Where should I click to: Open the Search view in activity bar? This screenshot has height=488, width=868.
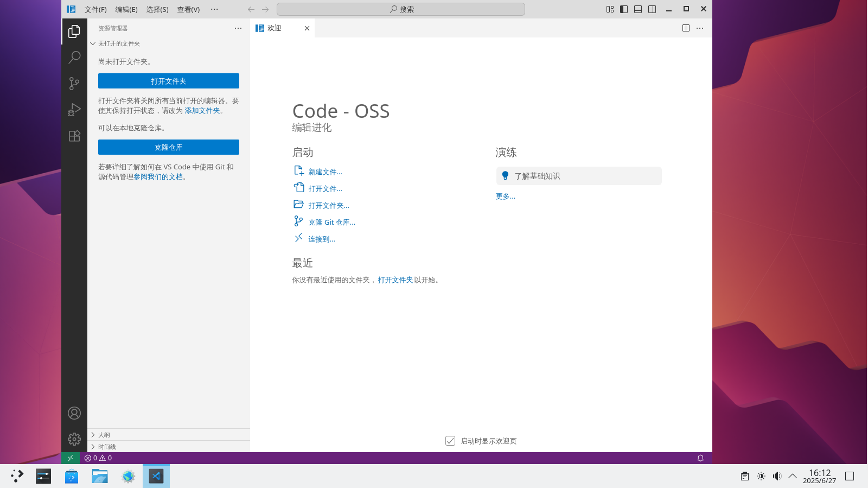click(x=74, y=58)
